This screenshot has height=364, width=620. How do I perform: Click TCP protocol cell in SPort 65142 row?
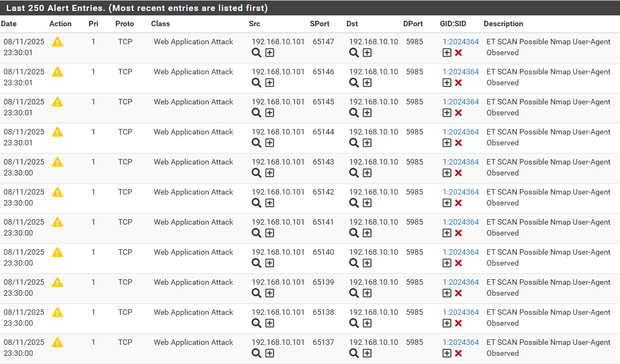coord(125,192)
